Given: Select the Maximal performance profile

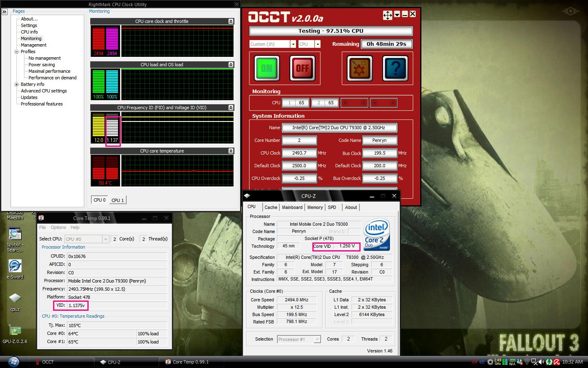Looking at the screenshot, I should tap(49, 71).
